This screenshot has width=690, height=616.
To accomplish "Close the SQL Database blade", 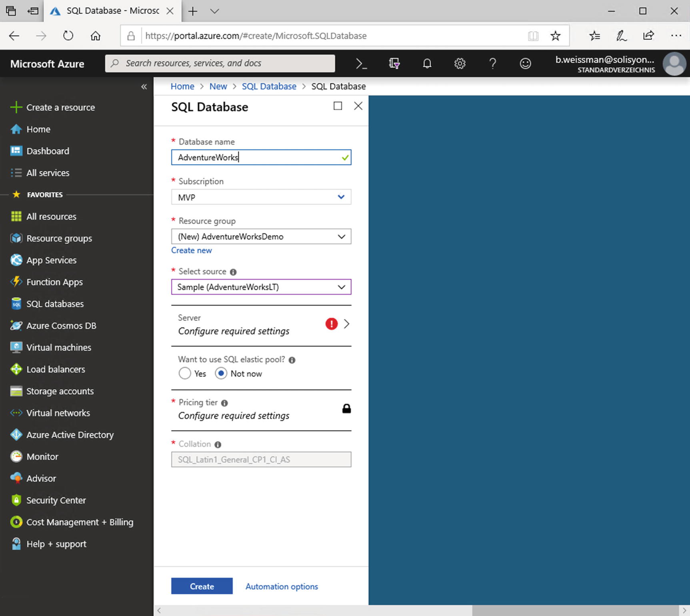I will point(358,106).
